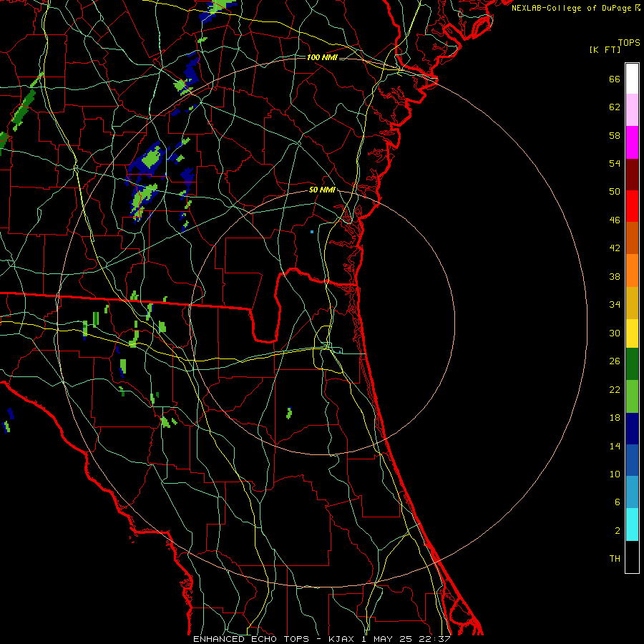Click the 58 legend value

[615, 135]
